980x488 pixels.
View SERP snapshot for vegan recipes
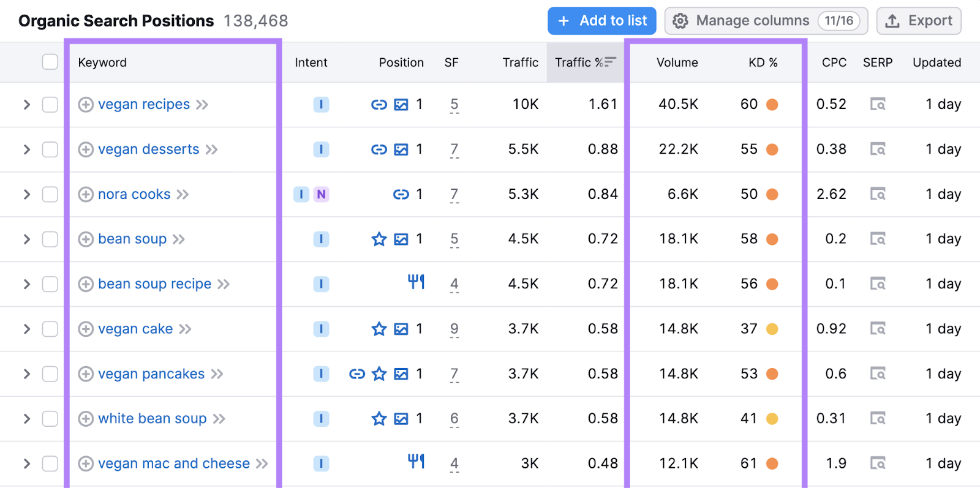tap(878, 105)
